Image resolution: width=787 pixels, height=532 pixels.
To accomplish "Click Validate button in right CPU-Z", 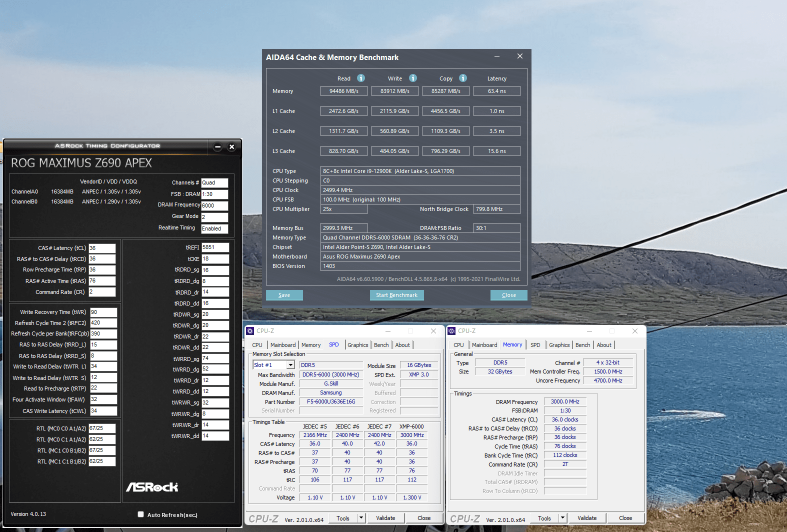I will tap(587, 518).
